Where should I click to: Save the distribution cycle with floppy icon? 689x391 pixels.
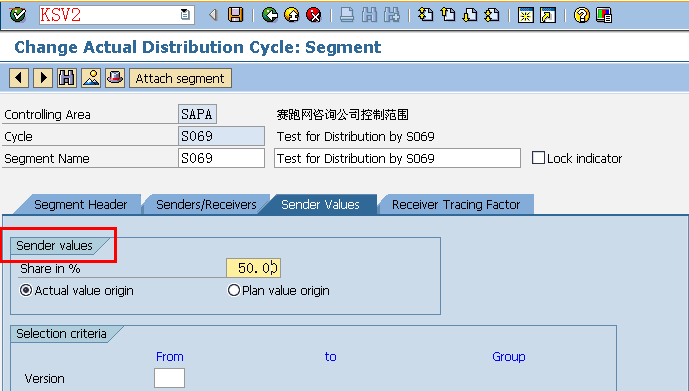236,15
